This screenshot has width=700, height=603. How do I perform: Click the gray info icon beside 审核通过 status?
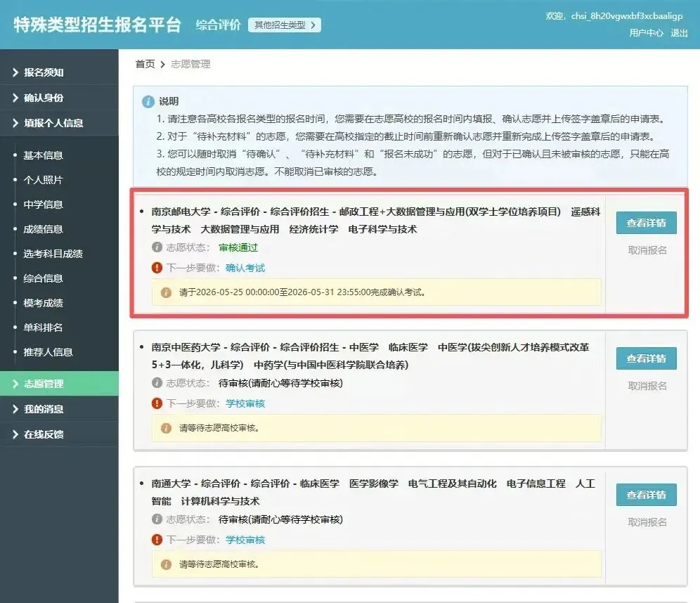[157, 247]
